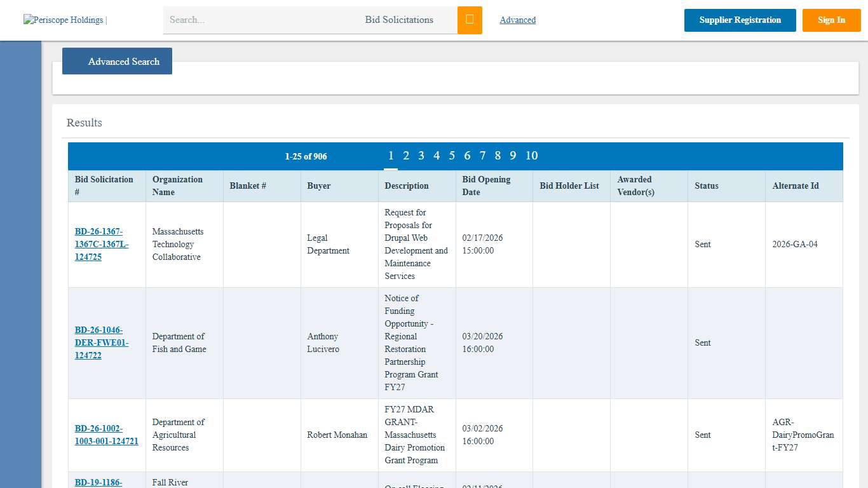Go to results page 5
This screenshot has height=488, width=868.
point(452,156)
